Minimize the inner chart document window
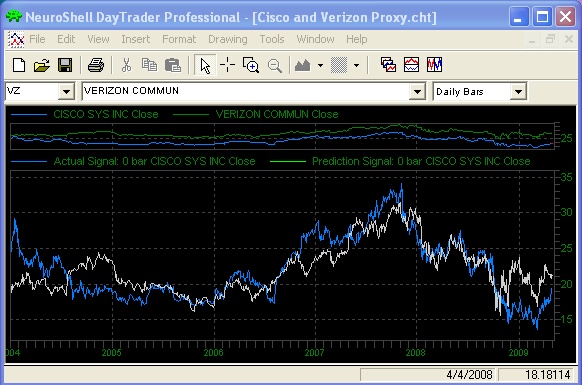The image size is (582, 385). click(x=532, y=39)
